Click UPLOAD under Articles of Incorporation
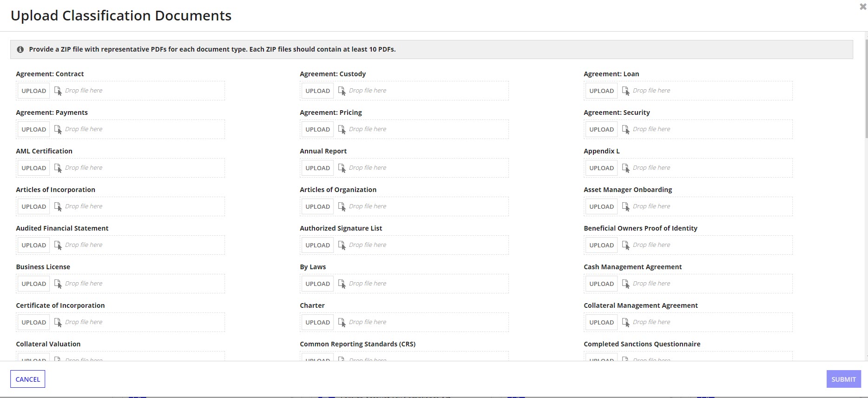The width and height of the screenshot is (868, 398). pyautogui.click(x=34, y=206)
